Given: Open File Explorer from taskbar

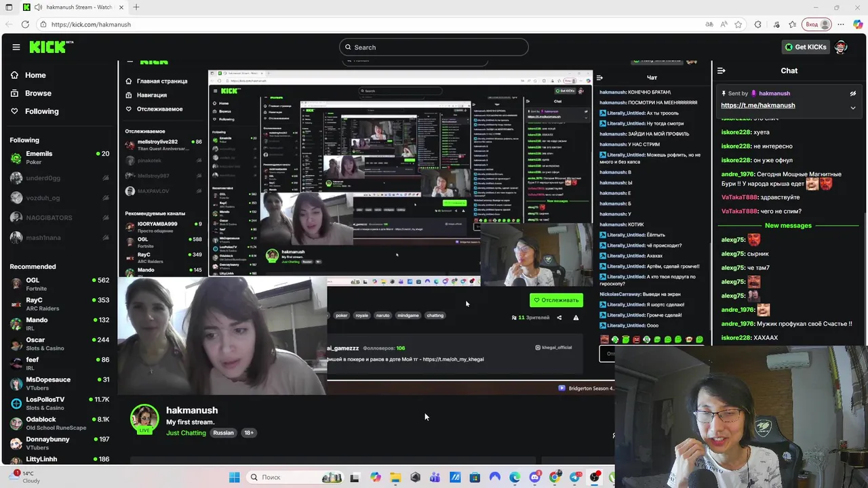Looking at the screenshot, I should tap(395, 477).
